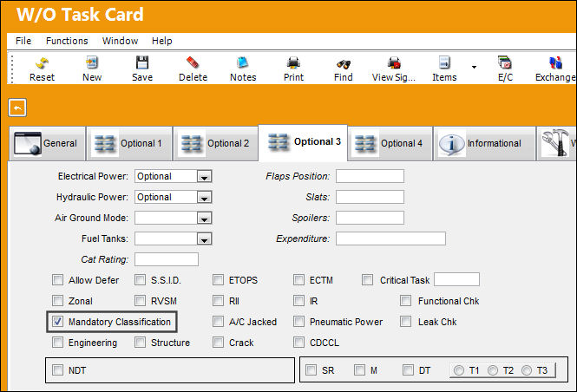Check the M checkbox
The height and width of the screenshot is (392, 577).
click(359, 370)
